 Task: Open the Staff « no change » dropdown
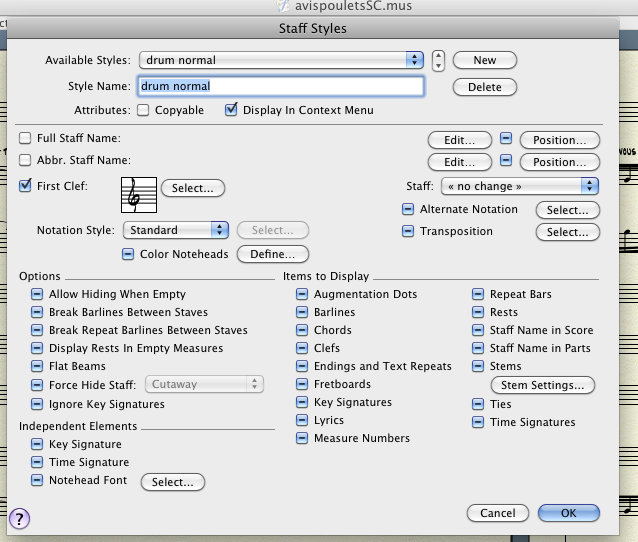coord(519,186)
